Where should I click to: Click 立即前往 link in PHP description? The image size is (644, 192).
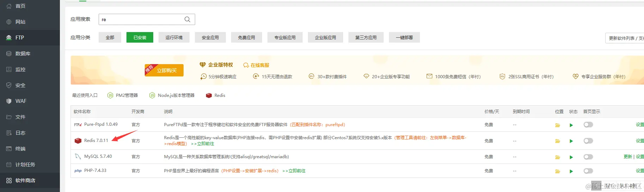(294, 171)
